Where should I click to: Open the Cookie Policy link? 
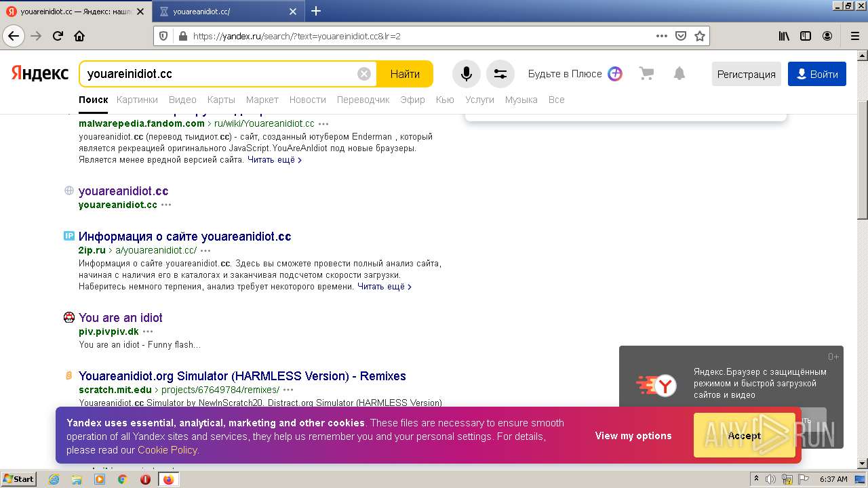[x=167, y=450]
